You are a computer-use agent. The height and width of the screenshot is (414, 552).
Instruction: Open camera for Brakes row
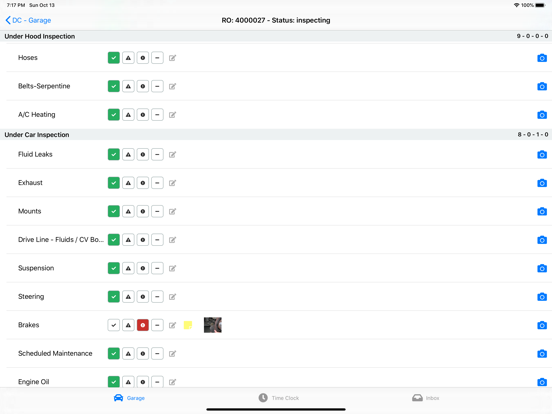542,325
